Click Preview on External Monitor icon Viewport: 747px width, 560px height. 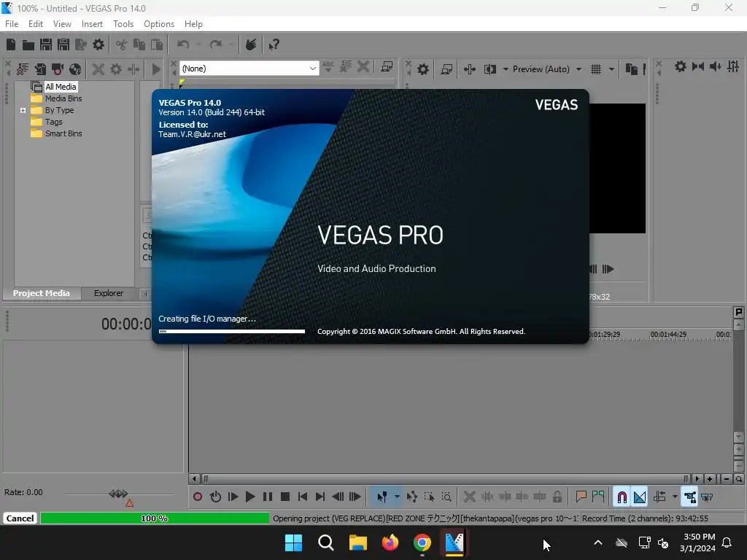click(x=446, y=69)
